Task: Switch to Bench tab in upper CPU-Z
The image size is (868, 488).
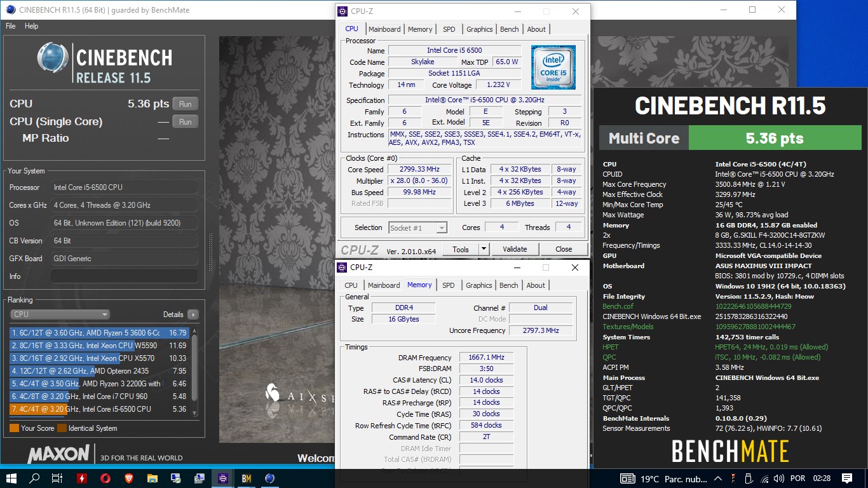Action: pos(510,29)
